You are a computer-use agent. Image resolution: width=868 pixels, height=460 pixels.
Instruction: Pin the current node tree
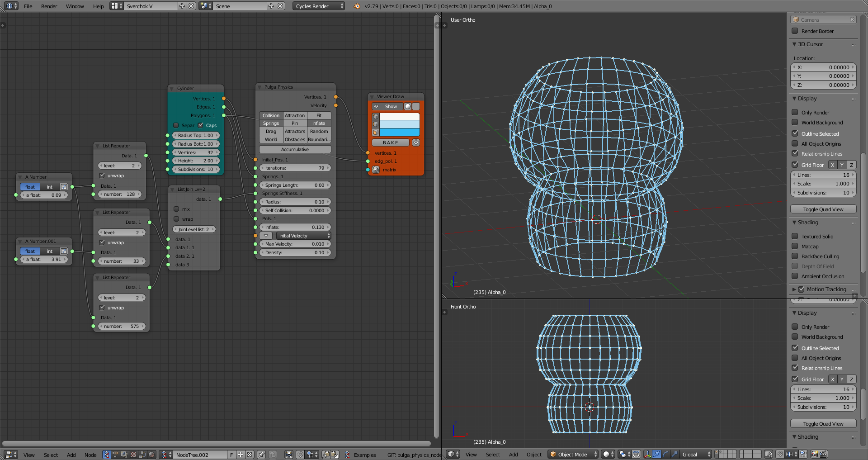tap(261, 455)
